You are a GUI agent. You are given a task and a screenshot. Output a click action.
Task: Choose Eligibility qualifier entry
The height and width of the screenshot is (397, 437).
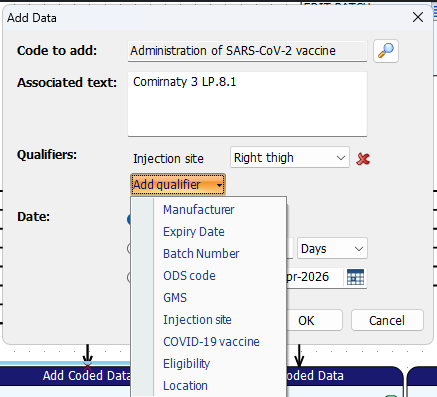[x=187, y=364]
